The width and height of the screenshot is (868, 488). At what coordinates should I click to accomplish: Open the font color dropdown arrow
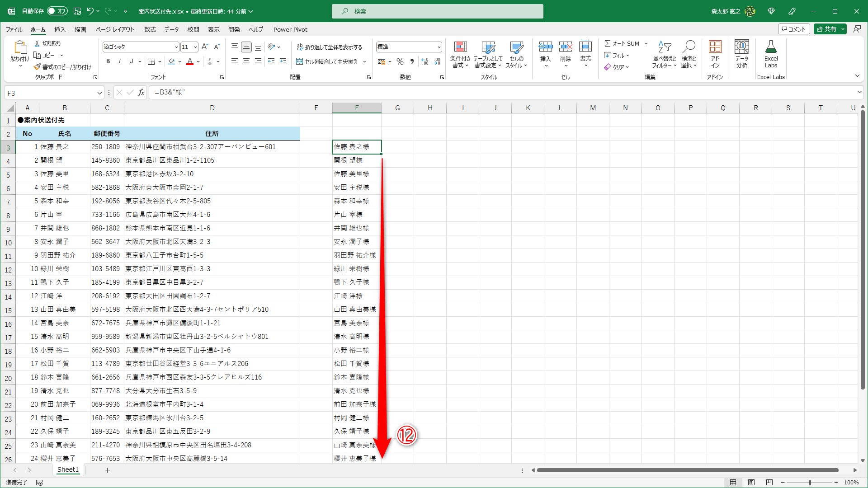(197, 62)
